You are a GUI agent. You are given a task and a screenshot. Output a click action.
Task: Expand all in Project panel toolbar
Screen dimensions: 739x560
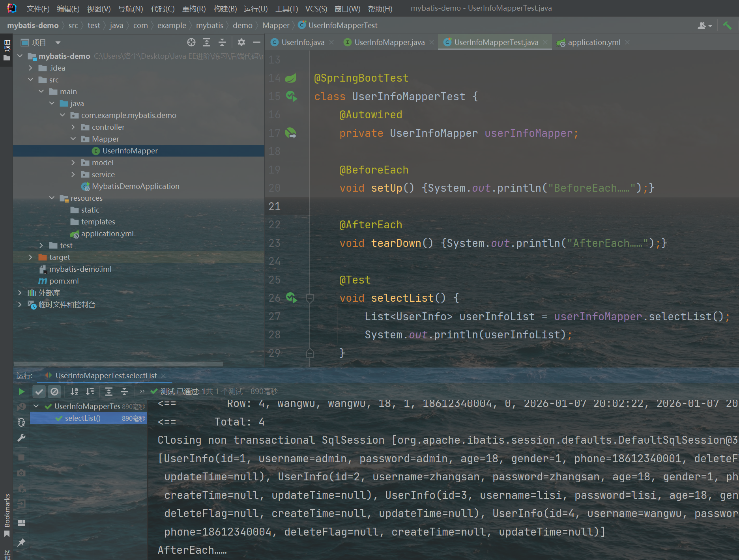tap(207, 42)
